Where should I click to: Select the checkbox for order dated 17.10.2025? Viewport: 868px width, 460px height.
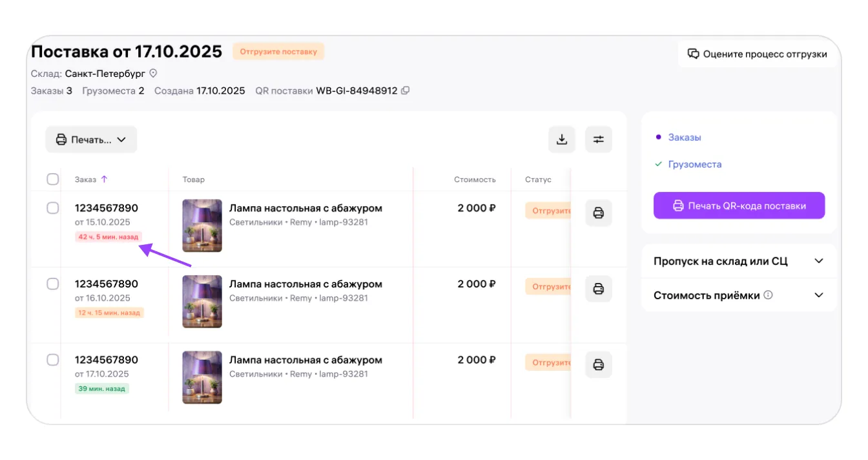click(53, 360)
